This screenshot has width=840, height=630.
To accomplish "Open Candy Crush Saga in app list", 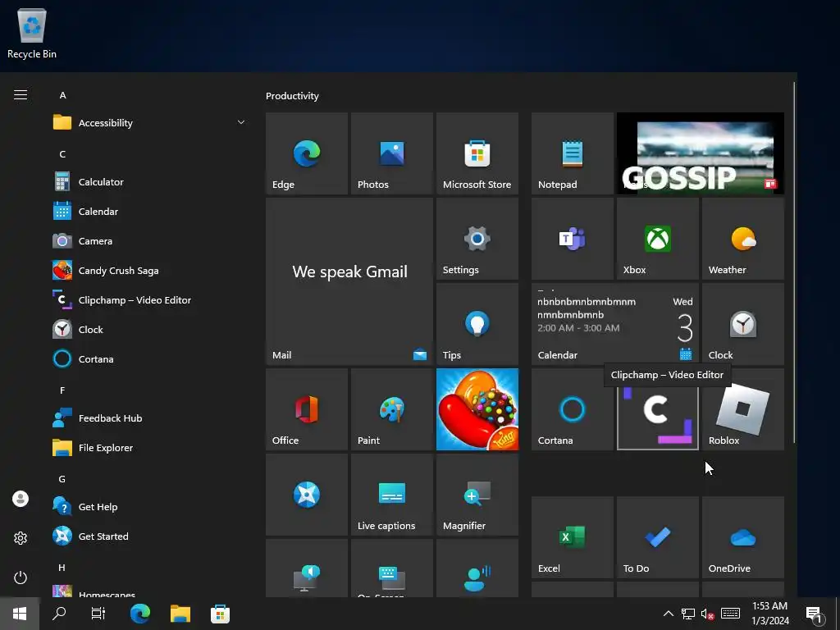I will pos(150,271).
